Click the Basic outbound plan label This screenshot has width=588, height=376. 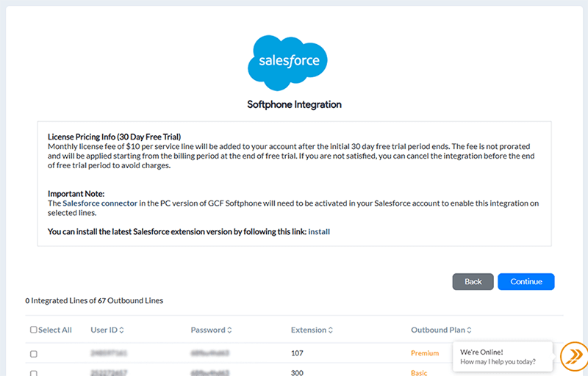coord(419,372)
